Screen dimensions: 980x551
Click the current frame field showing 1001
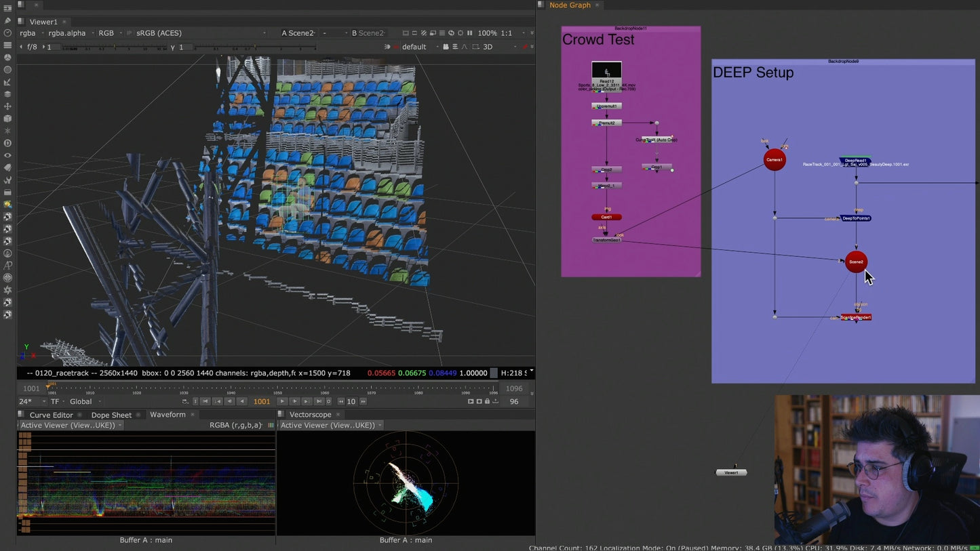pyautogui.click(x=262, y=401)
